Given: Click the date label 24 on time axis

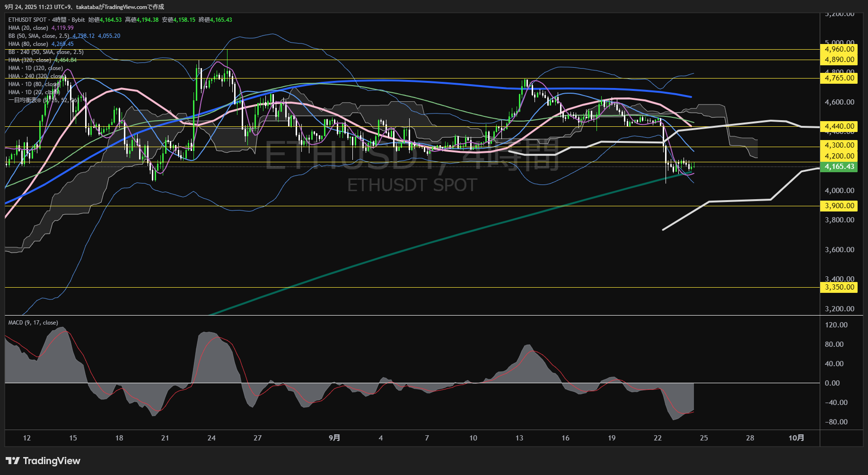Looking at the screenshot, I should [211, 438].
